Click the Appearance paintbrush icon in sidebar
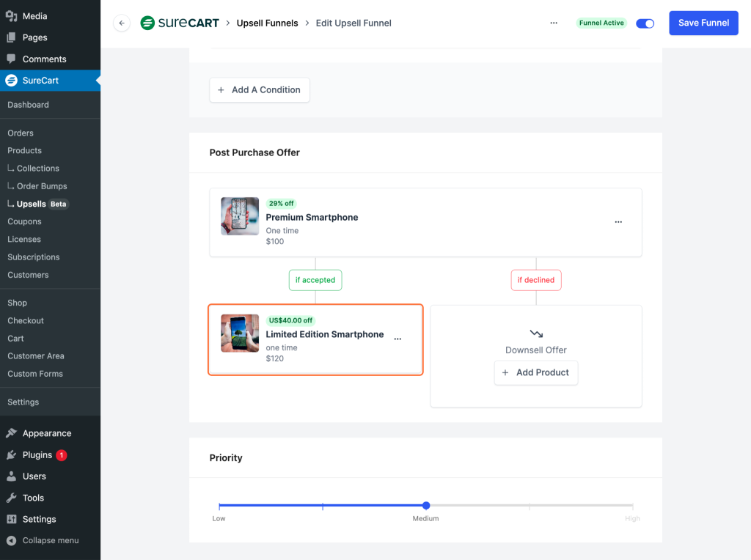751x560 pixels. [12, 433]
